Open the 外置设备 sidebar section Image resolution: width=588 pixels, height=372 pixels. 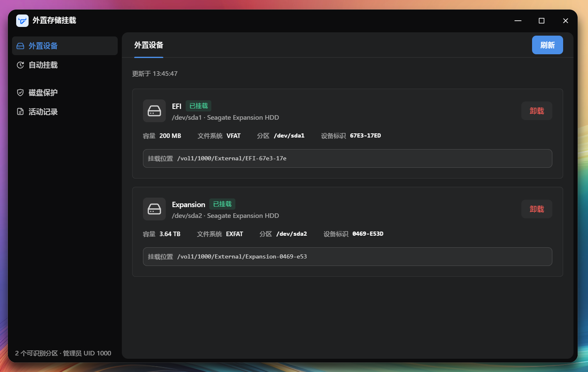(x=65, y=46)
